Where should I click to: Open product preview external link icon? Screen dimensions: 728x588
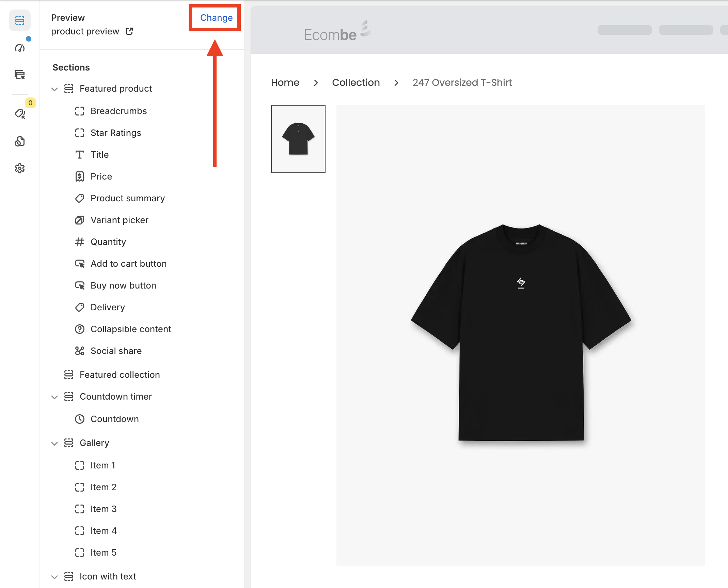point(129,31)
